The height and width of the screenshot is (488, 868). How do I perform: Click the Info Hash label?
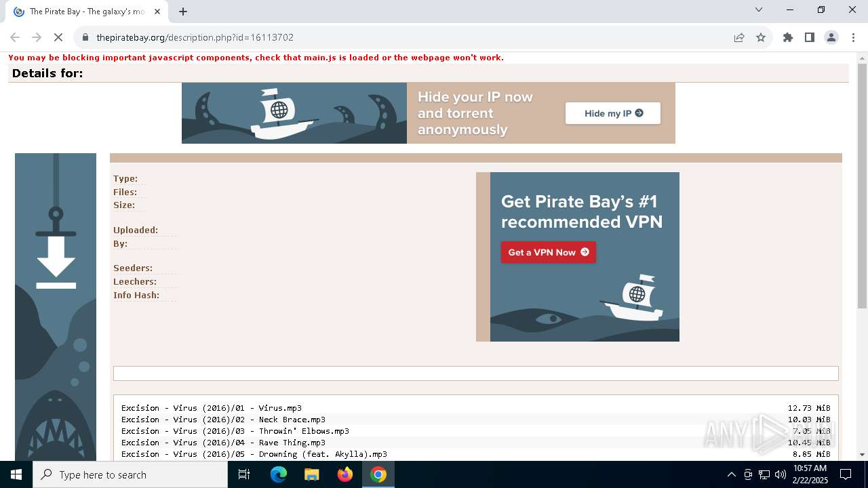136,295
